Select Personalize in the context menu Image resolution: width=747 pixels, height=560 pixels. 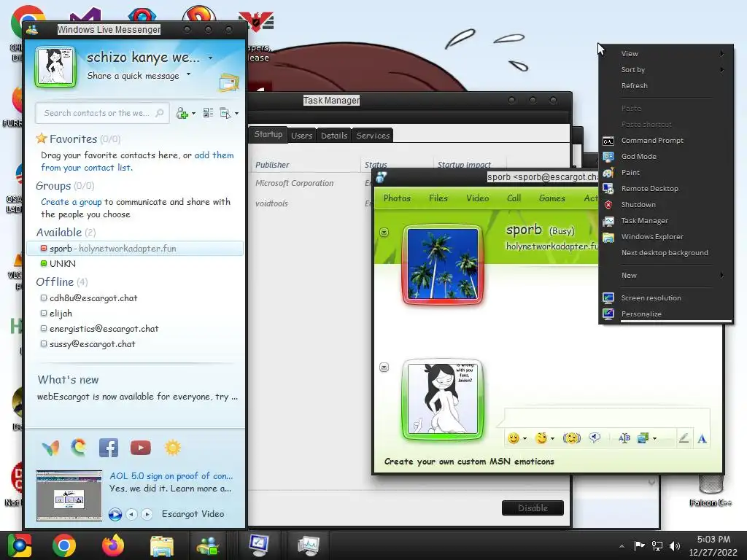[665, 314]
